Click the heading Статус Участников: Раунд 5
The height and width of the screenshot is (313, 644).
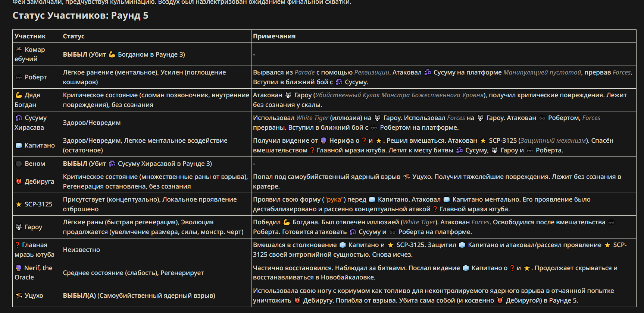tap(80, 16)
